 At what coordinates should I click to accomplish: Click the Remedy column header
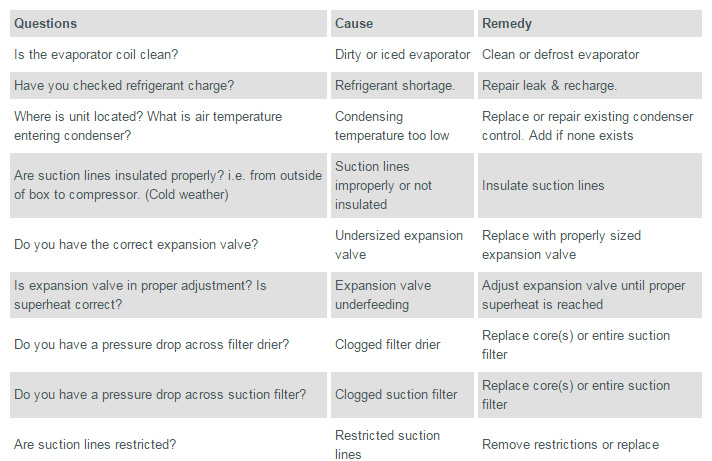click(507, 23)
